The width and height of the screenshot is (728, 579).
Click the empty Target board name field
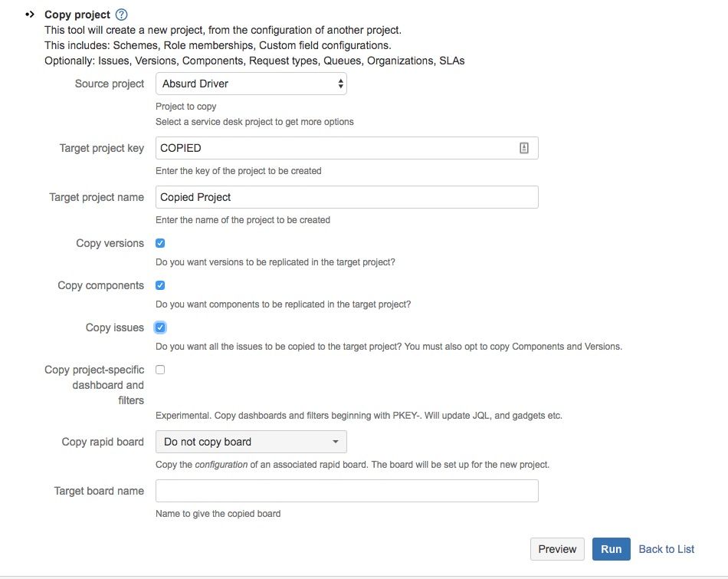coord(347,491)
